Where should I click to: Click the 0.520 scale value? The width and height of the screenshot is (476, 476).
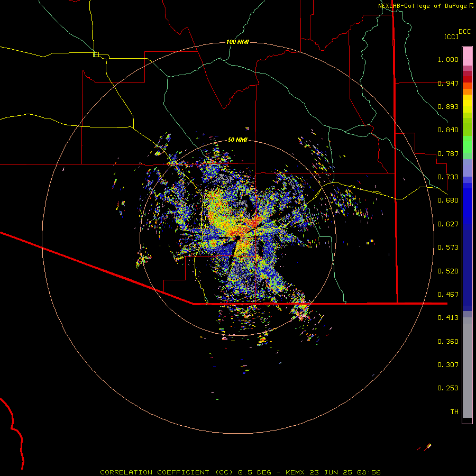pyautogui.click(x=448, y=271)
